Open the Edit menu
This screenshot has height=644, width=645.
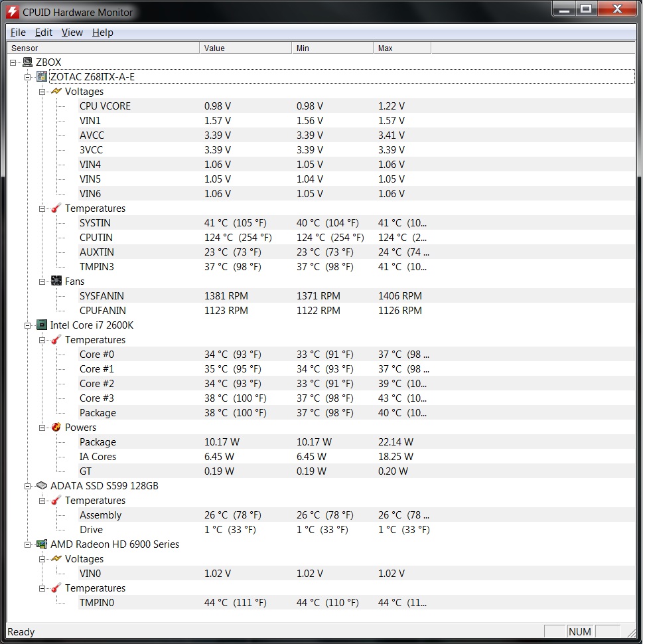44,33
